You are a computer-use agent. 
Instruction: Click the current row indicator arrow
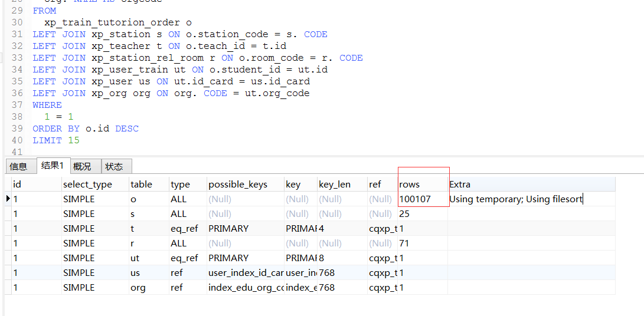[x=8, y=199]
